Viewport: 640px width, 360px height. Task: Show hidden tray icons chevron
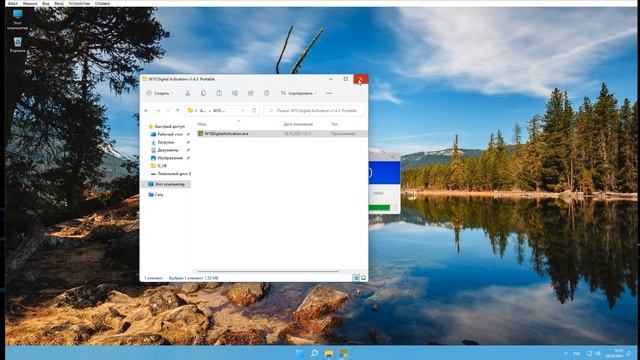click(566, 353)
